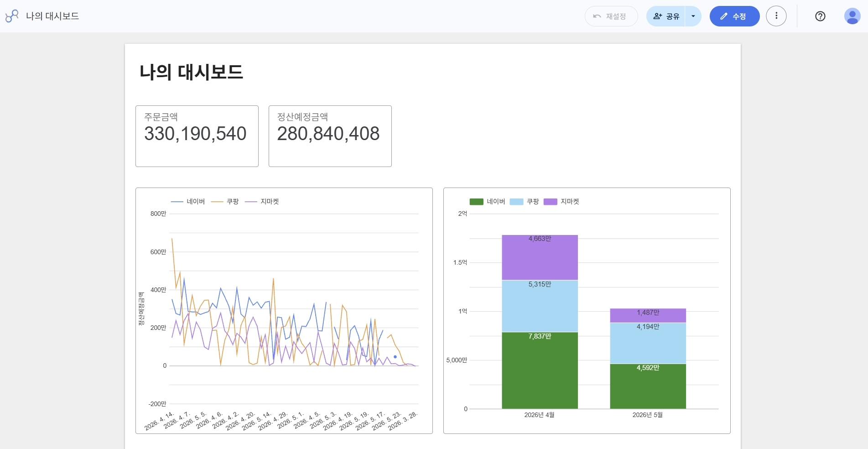
Task: Open the help question mark icon
Action: click(x=820, y=16)
